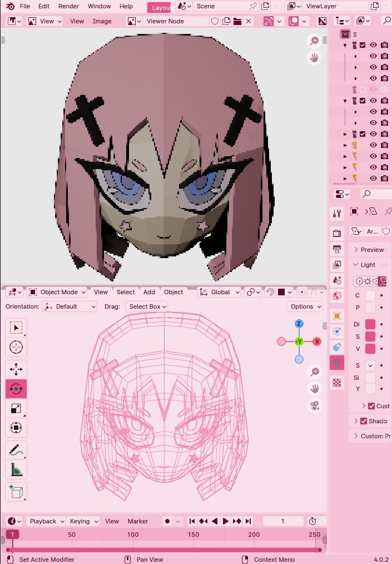Click the pan hand in the 3D viewport

pyautogui.click(x=315, y=388)
